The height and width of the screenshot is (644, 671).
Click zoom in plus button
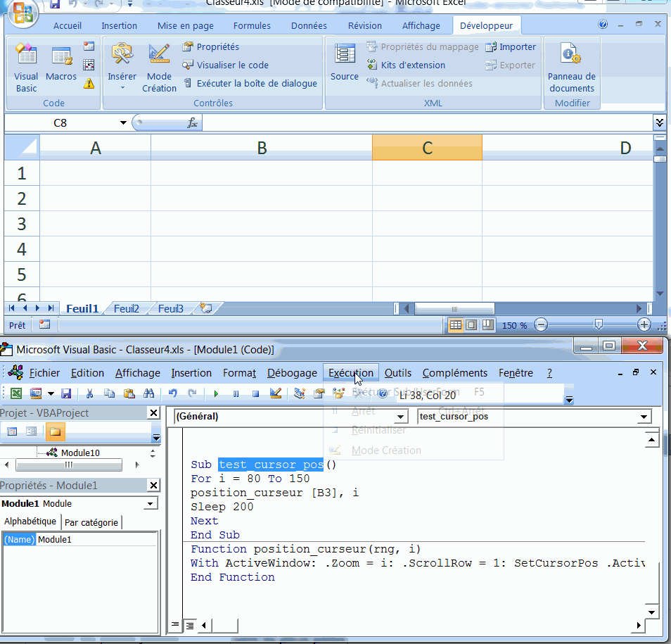pyautogui.click(x=644, y=325)
